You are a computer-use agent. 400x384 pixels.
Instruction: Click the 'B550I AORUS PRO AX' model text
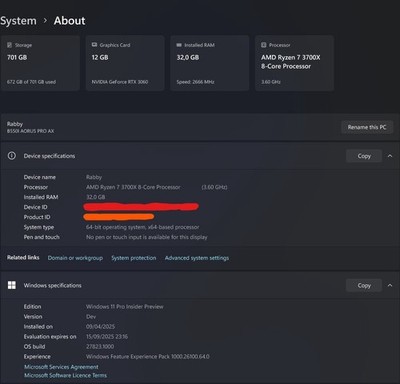pyautogui.click(x=30, y=131)
